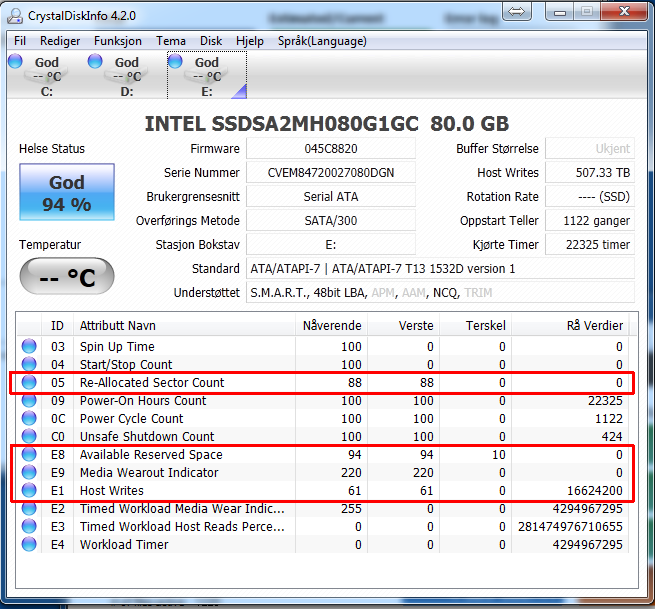
Task: Click the power-on count 1122 ganger
Action: pos(590,221)
